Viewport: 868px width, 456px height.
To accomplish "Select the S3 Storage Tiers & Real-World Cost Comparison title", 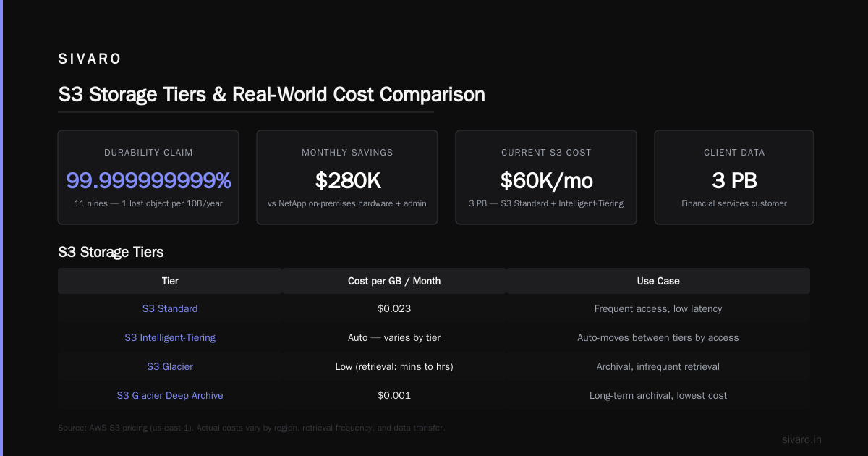I will click(271, 94).
